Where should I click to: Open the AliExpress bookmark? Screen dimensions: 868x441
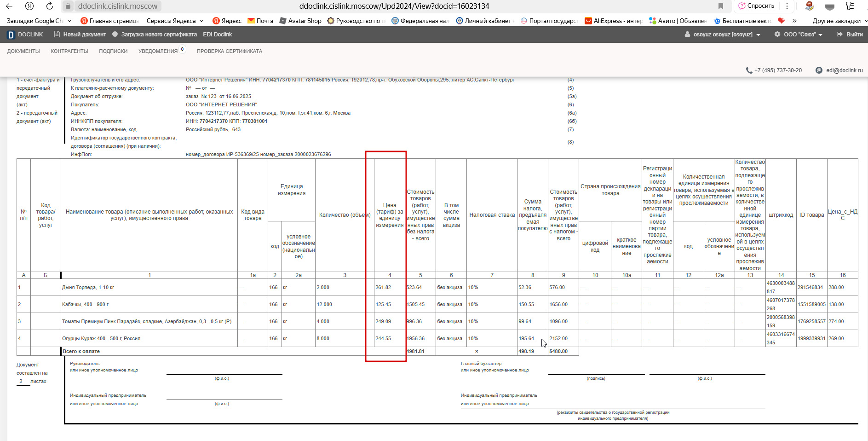click(x=614, y=21)
